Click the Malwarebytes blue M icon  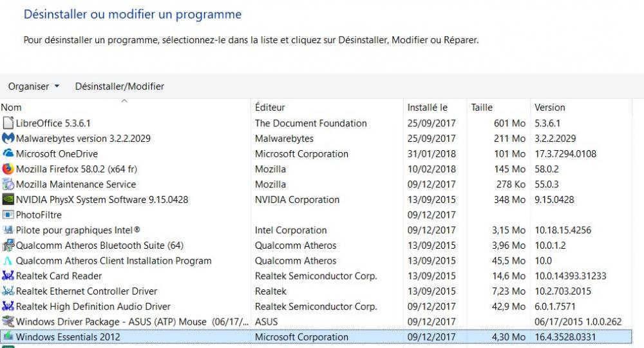(x=8, y=139)
